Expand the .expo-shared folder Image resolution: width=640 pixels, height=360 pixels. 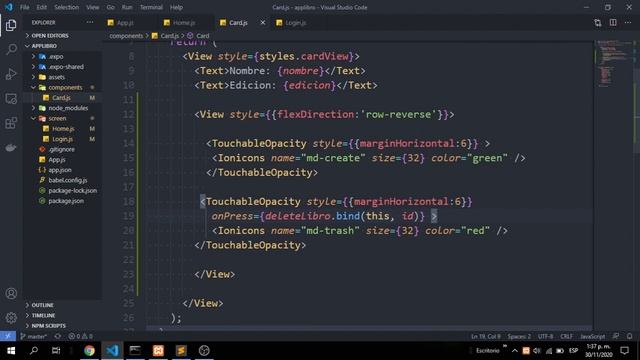pos(66,67)
